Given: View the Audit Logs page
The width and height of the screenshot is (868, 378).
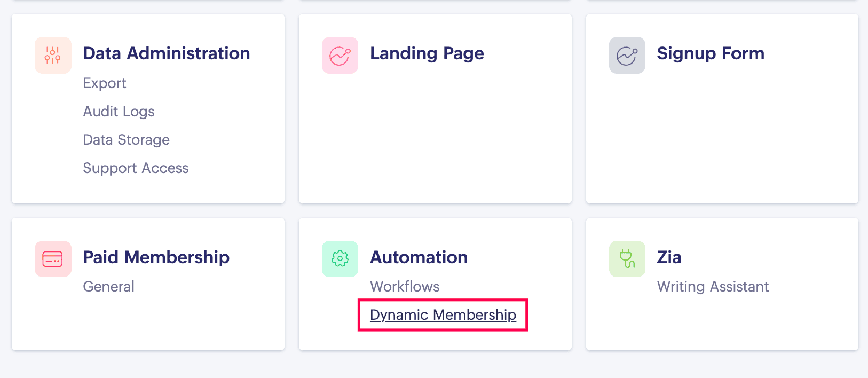Looking at the screenshot, I should click(119, 112).
